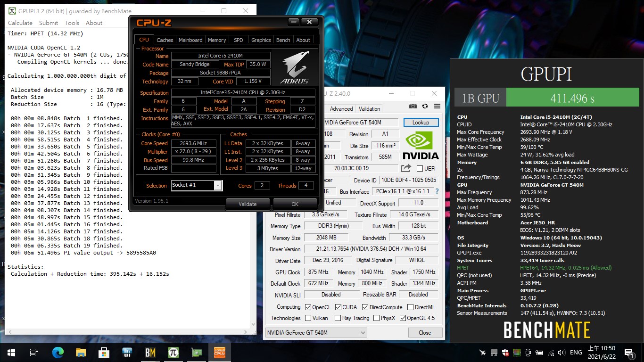Screen dimensions: 644x362
Task: Click the ENG input language indicator
Action: (x=576, y=353)
